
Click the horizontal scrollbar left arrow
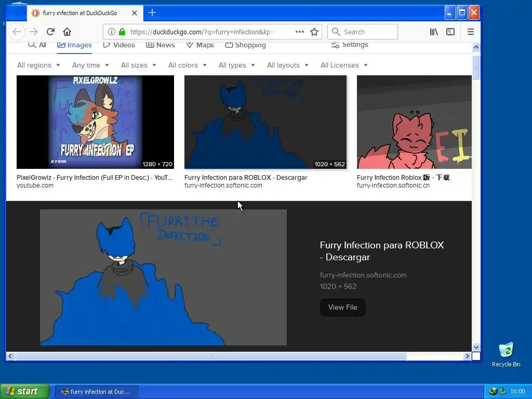[x=10, y=356]
